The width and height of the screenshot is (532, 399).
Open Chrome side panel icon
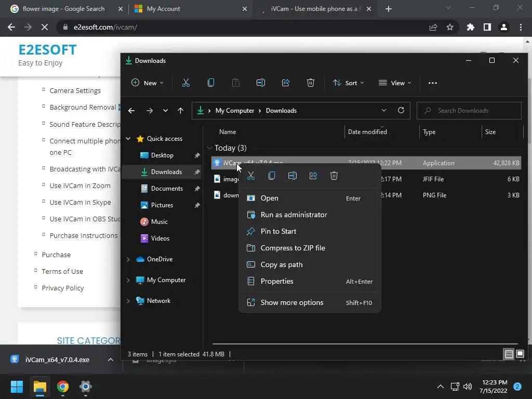coord(487,27)
